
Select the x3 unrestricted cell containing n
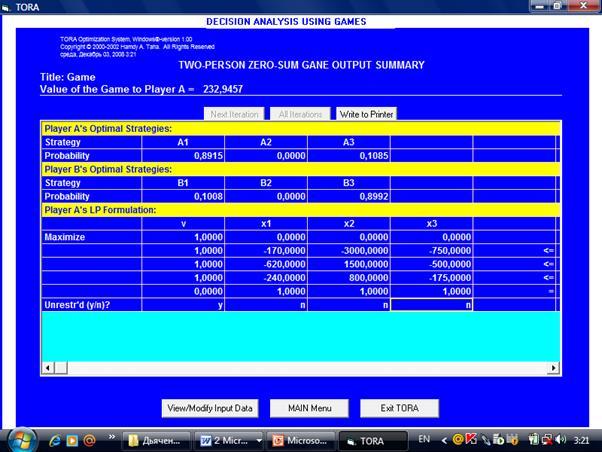pos(430,304)
